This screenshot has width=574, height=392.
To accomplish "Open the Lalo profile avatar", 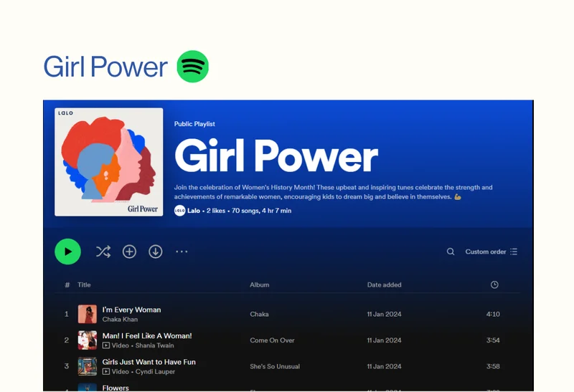I will (180, 211).
